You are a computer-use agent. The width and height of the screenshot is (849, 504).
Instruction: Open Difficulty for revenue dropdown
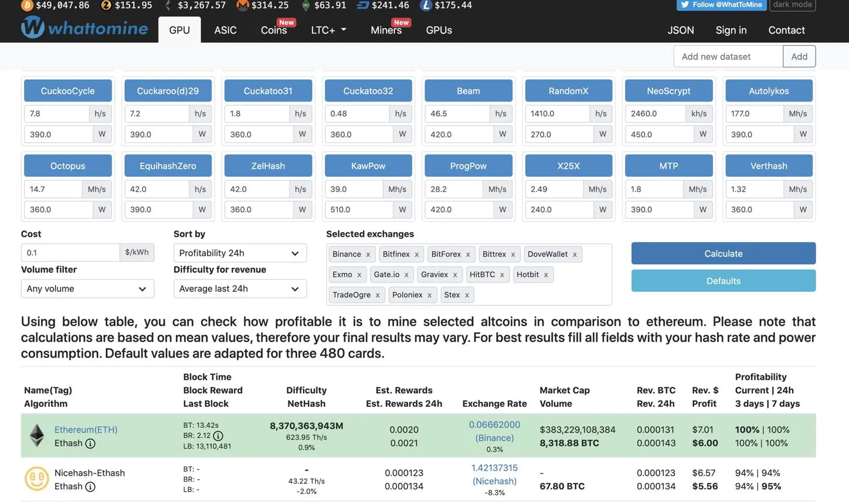click(x=240, y=289)
